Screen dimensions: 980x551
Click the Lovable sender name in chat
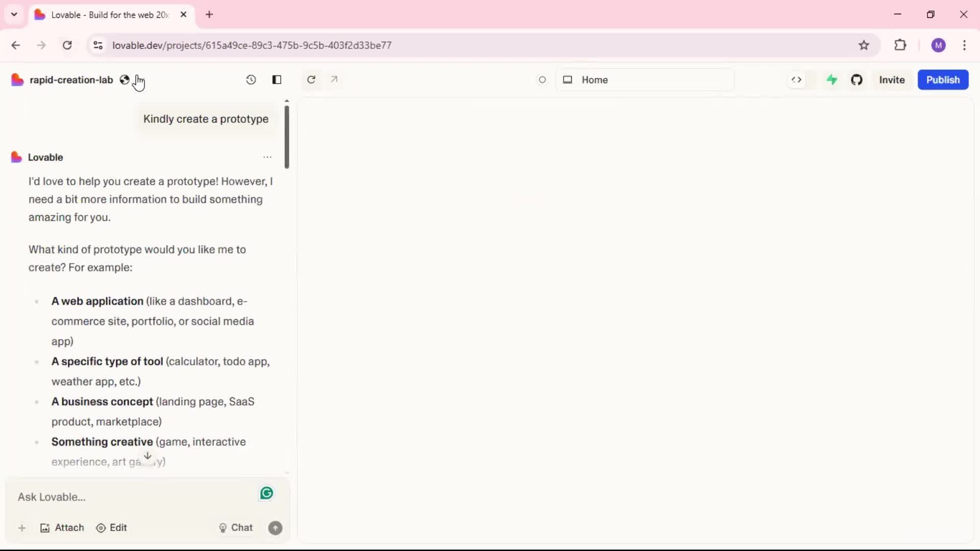coord(45,158)
